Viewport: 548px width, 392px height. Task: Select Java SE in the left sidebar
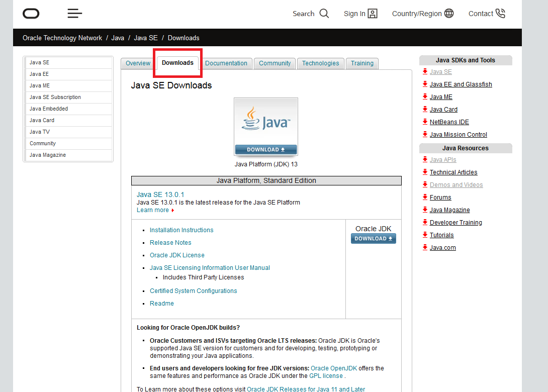[x=69, y=62]
